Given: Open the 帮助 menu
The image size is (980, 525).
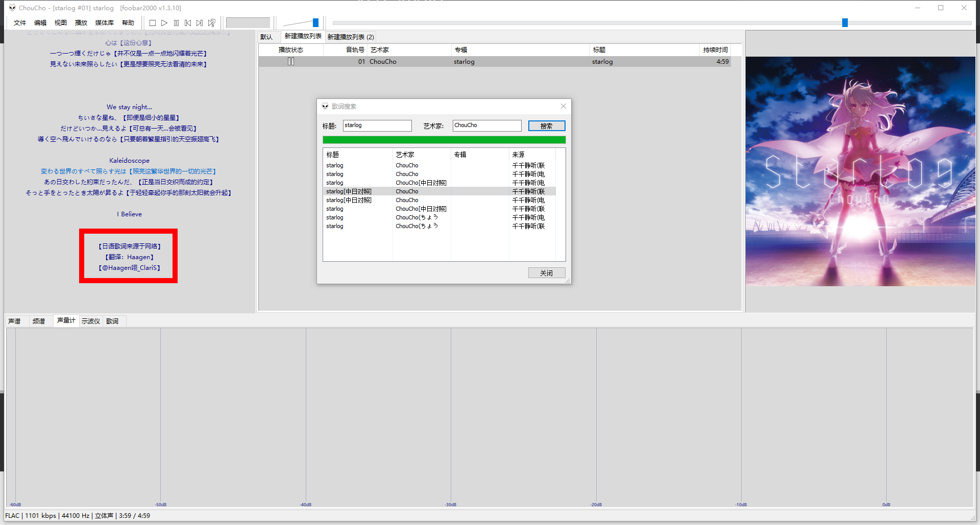Looking at the screenshot, I should coord(128,23).
